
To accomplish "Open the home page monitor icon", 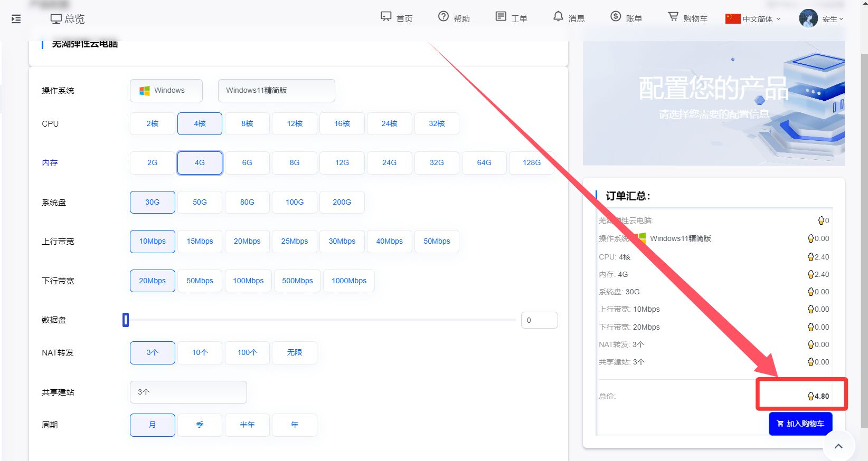I will click(x=386, y=17).
